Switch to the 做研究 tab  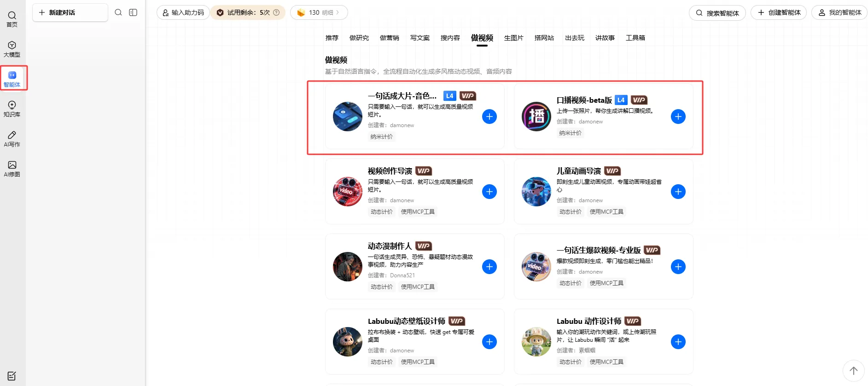pyautogui.click(x=359, y=38)
